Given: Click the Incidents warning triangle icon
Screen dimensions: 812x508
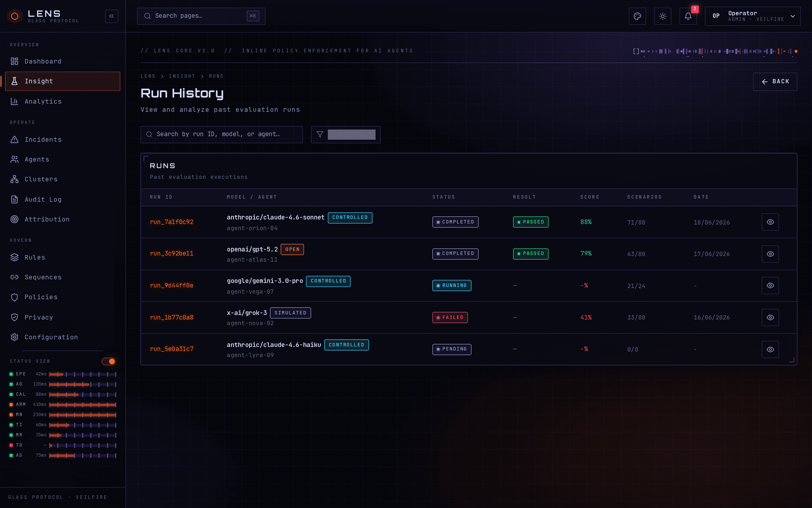Looking at the screenshot, I should click(14, 139).
